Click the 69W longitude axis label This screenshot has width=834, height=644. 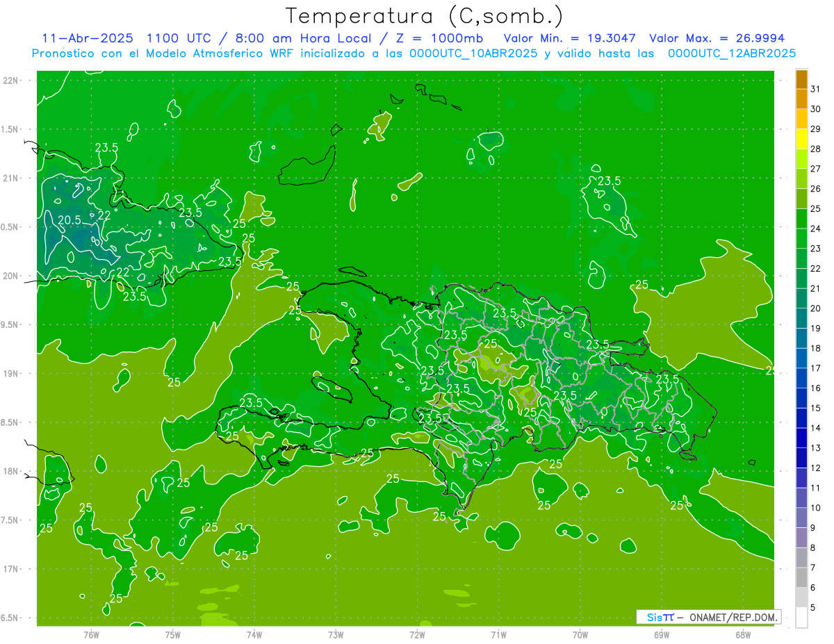click(x=661, y=635)
